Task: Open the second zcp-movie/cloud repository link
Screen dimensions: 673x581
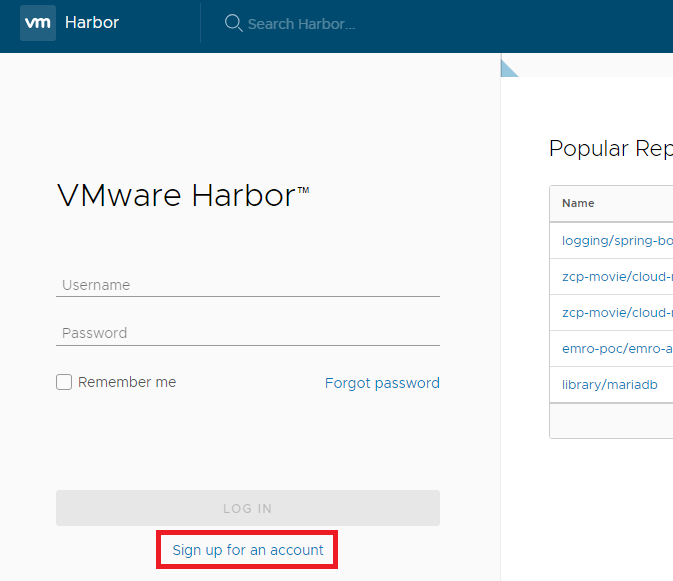Action: click(617, 312)
